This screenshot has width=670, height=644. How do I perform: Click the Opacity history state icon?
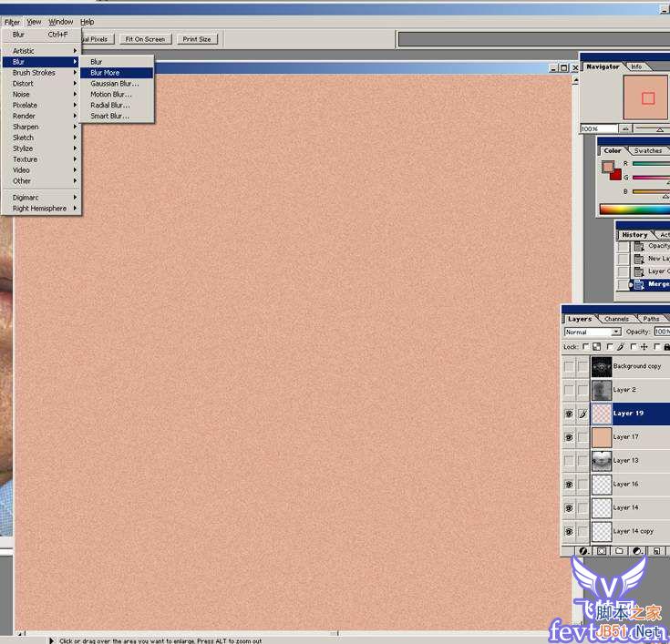pyautogui.click(x=639, y=247)
